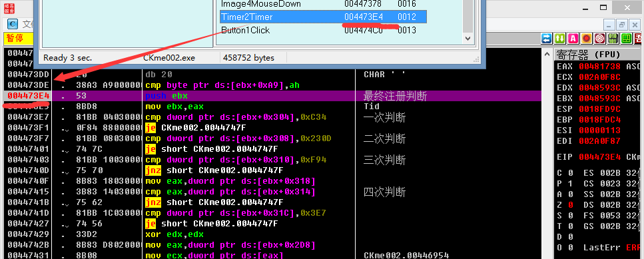Image resolution: width=644 pixels, height=259 pixels.
Task: Click the 'Tid' comment
Action: [x=372, y=107]
